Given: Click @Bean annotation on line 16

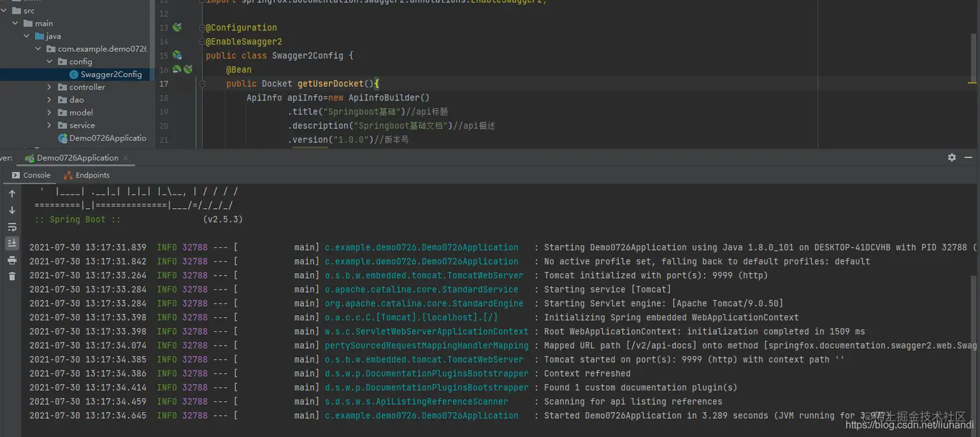Looking at the screenshot, I should click(239, 69).
